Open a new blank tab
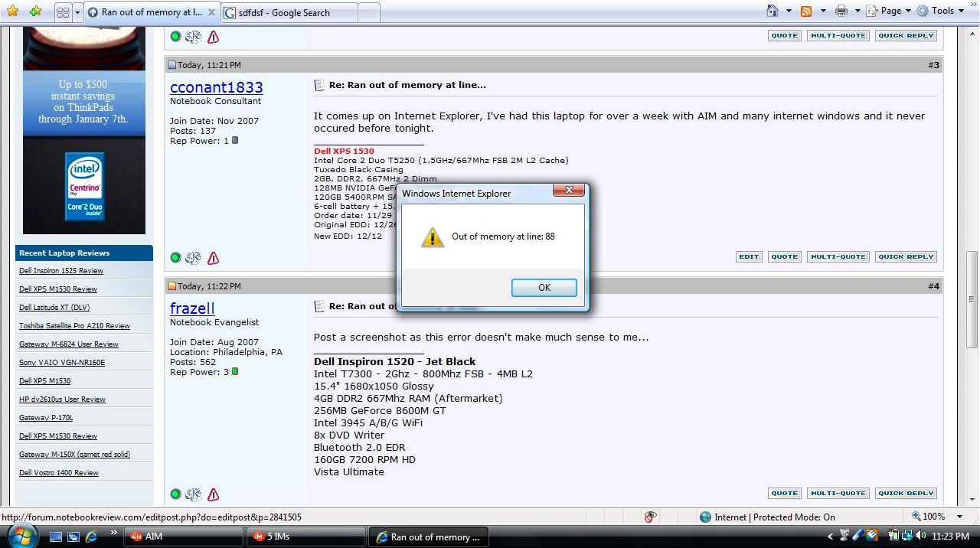980x548 pixels. point(368,12)
